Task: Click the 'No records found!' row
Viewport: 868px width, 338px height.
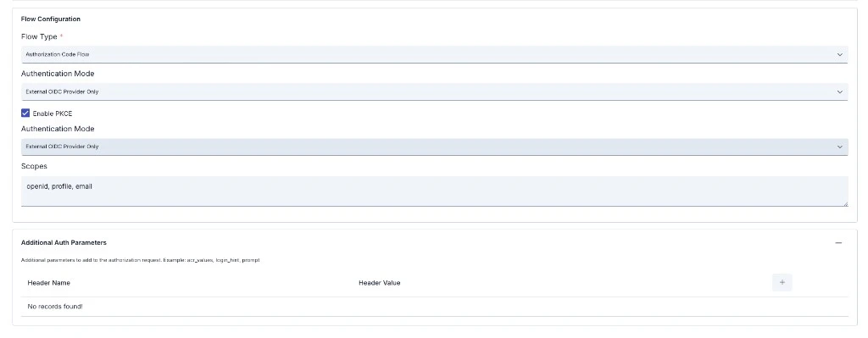Action: click(434, 307)
